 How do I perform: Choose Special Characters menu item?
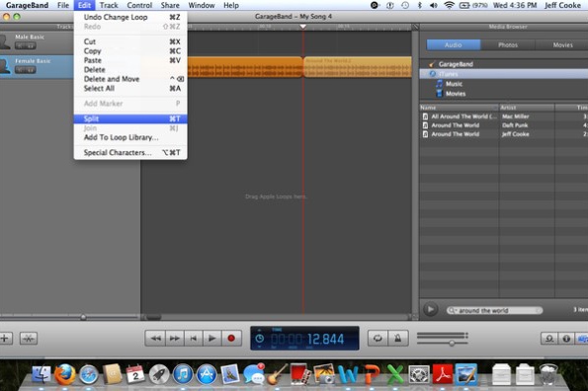[130, 152]
